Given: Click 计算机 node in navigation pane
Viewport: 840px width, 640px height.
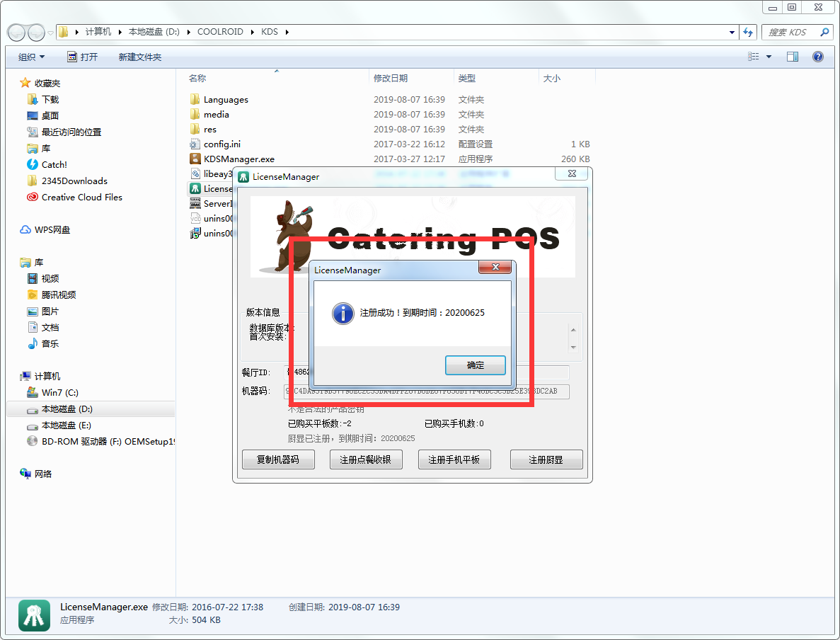Looking at the screenshot, I should tap(47, 376).
